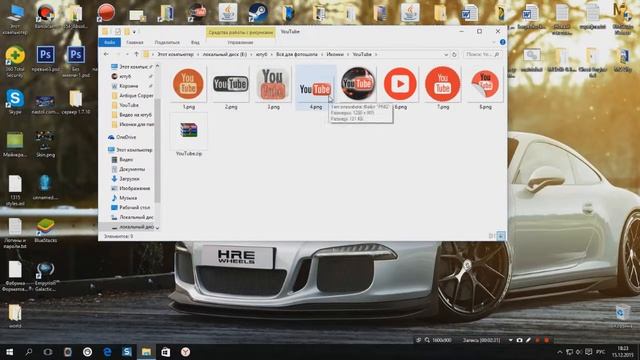This screenshot has width=640, height=360.
Task: Click the Explorer search field
Action: pos(482,54)
